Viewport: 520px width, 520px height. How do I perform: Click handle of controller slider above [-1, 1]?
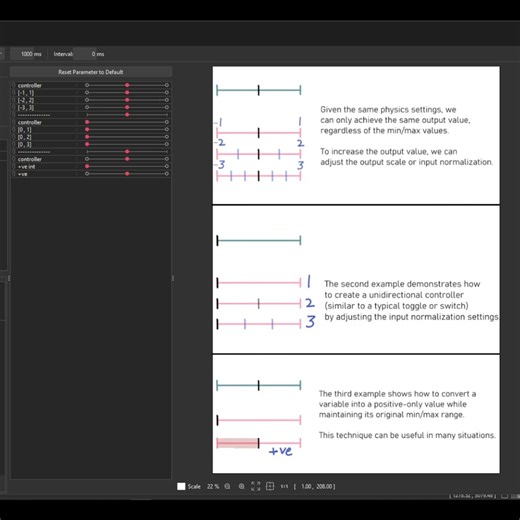pos(127,85)
